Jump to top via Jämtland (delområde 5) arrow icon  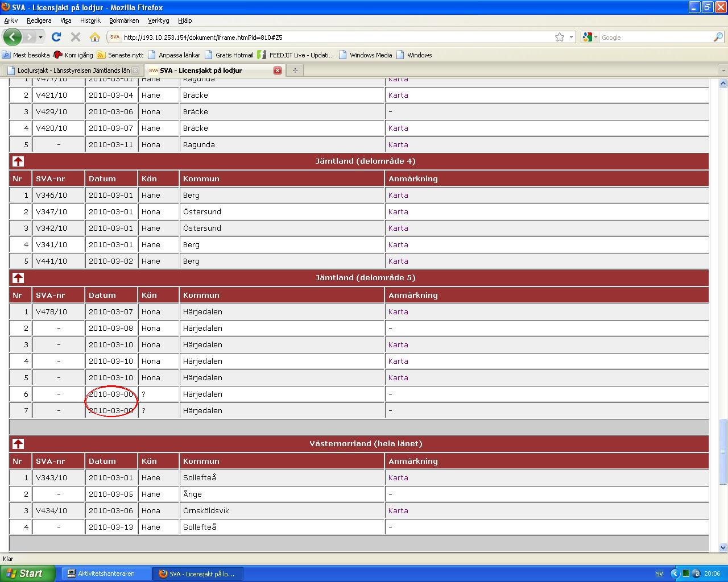(18, 278)
